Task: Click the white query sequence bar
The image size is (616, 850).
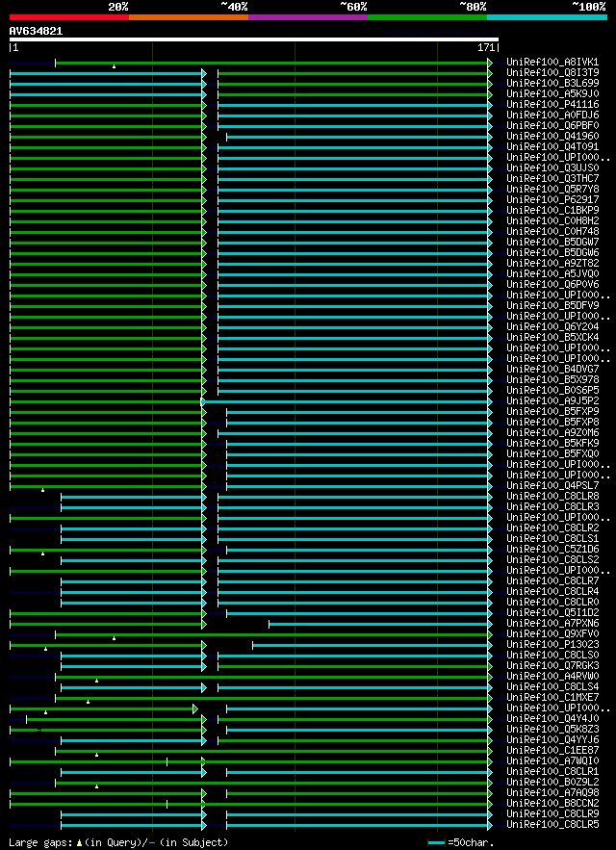Action: coord(254,39)
